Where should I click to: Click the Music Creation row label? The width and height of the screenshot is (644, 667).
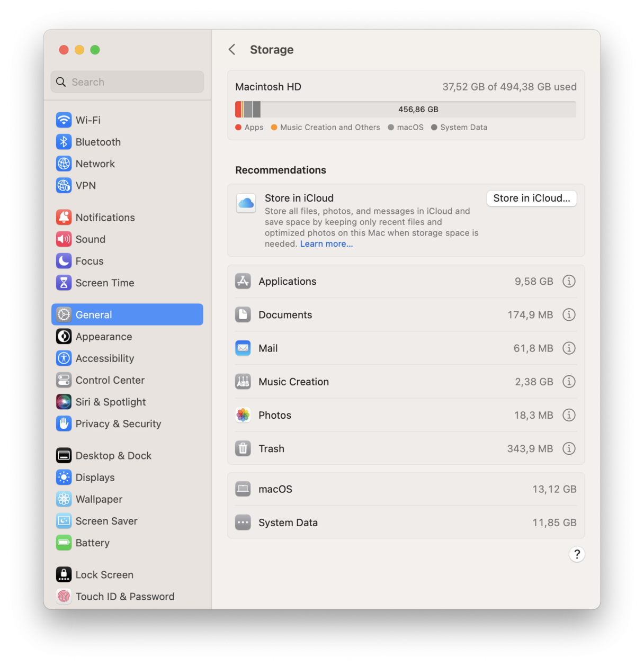tap(294, 381)
